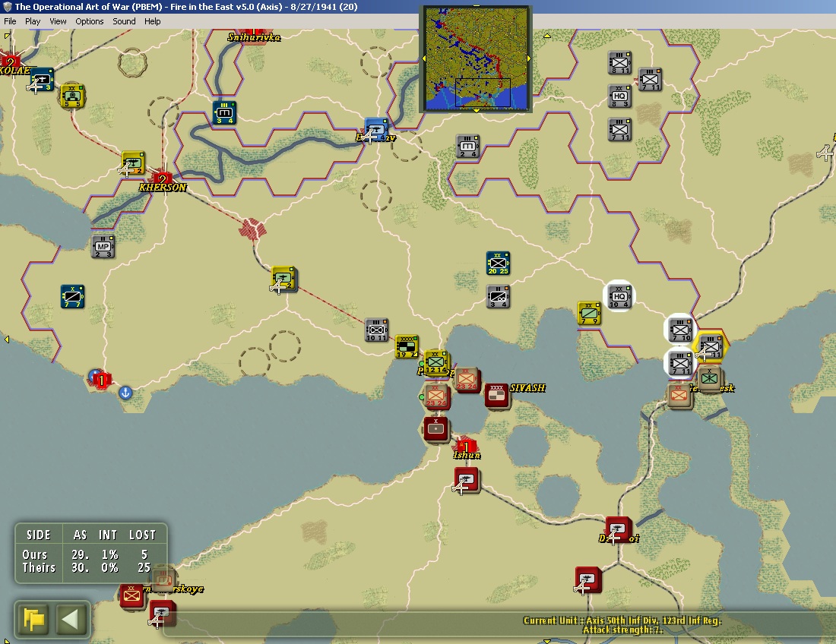Select the blue 20-25 division counter
Viewport: 836px width, 644px height.
point(498,263)
